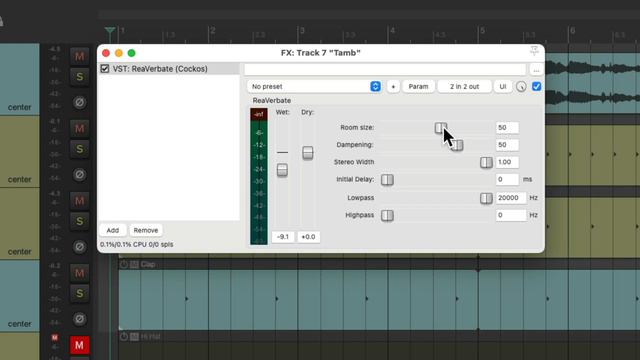The width and height of the screenshot is (640, 360).
Task: Solo the lower olive track
Action: [x=80, y=221]
